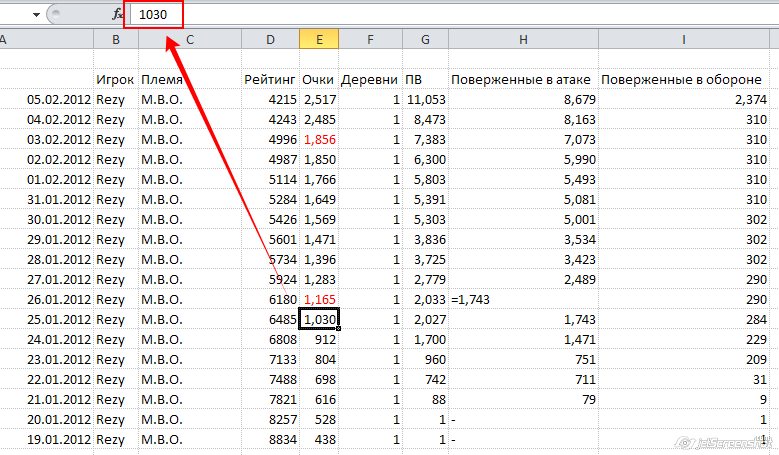Select defense cell 284
Screen dimensions: 779x455
[x=684, y=319]
